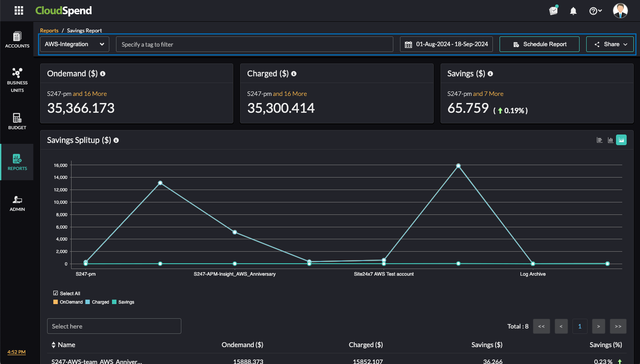
Task: Open the Budget sidebar icon
Action: coord(17,121)
